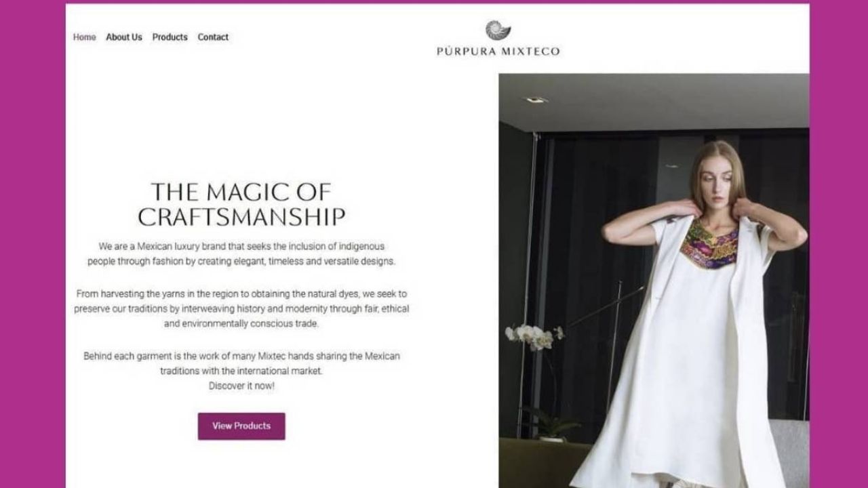Viewport: 868px width, 488px height.
Task: Open the Home menu item
Action: coord(85,37)
